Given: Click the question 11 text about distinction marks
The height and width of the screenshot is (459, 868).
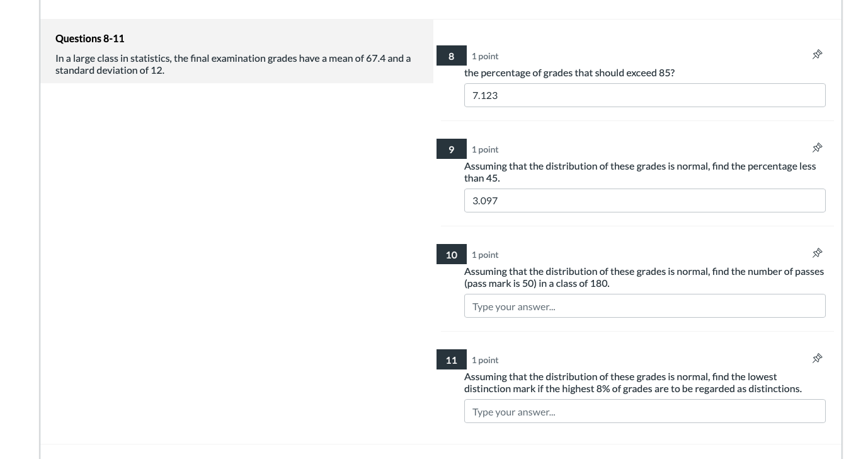Looking at the screenshot, I should pos(633,382).
